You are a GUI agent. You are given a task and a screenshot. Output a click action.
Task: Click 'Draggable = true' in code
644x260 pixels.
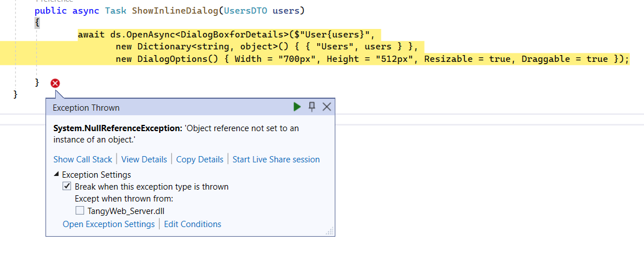[x=565, y=59]
